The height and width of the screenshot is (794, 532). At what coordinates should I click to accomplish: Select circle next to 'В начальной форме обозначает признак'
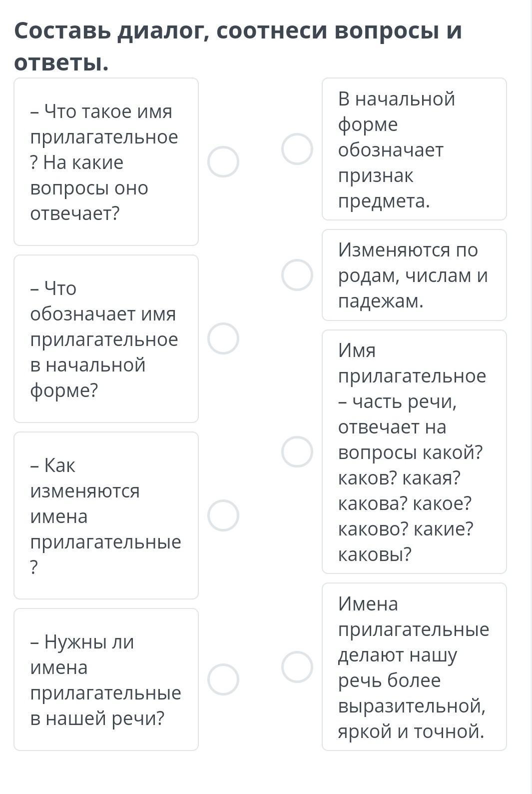297,149
